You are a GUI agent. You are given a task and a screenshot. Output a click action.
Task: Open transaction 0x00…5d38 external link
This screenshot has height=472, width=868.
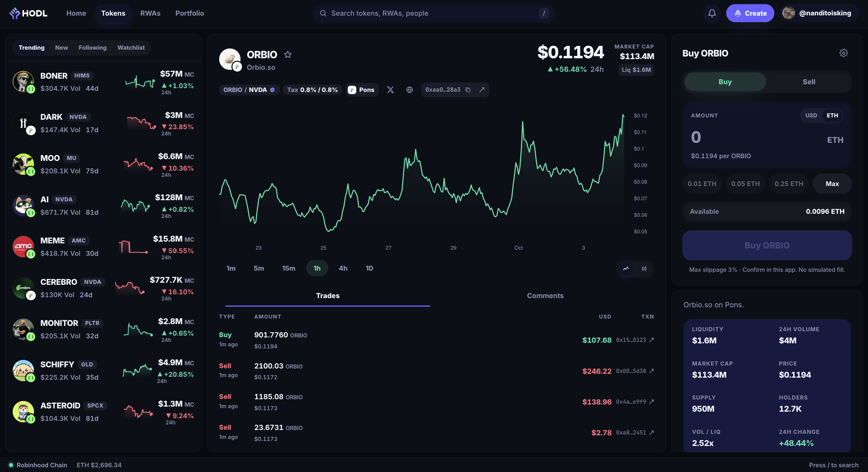point(651,371)
